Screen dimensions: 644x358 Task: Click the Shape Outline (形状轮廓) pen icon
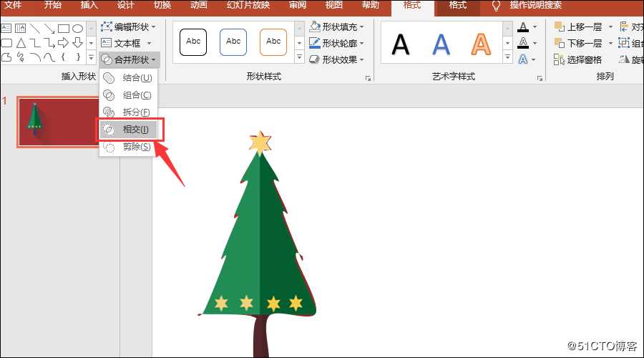pyautogui.click(x=315, y=43)
